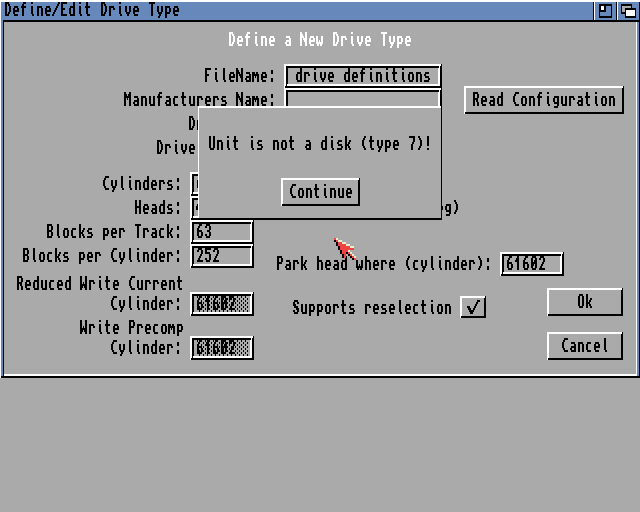
Task: Click the Write Precomp Cylinder field
Action: [x=221, y=348]
